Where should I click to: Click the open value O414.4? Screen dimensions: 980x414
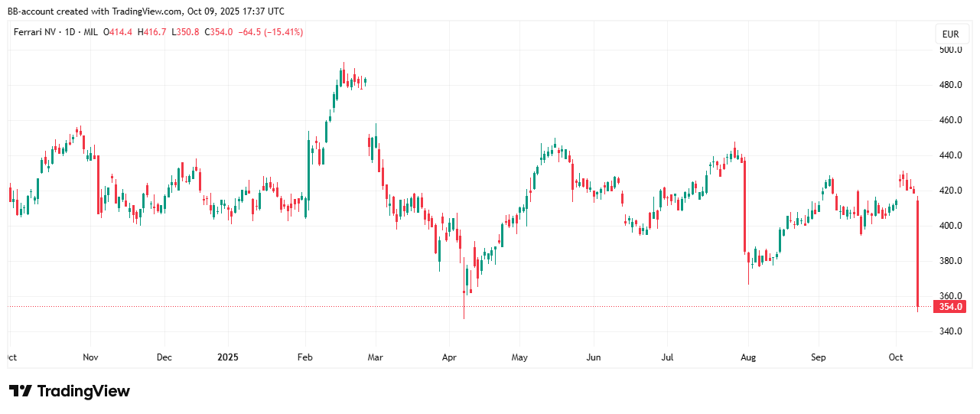pos(121,32)
